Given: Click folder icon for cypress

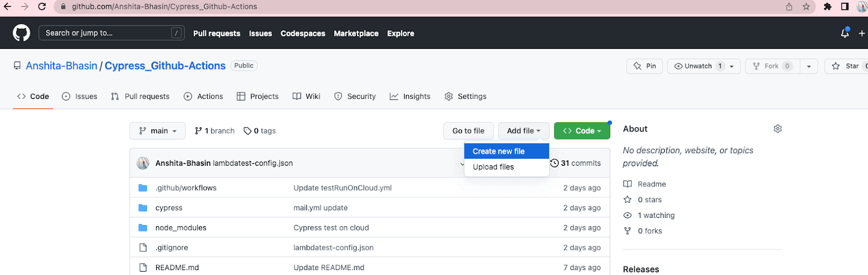Looking at the screenshot, I should tap(143, 208).
